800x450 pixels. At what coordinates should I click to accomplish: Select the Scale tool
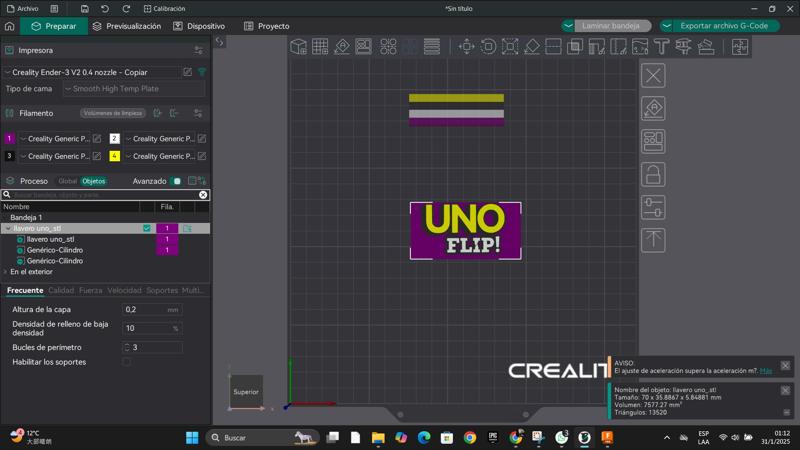510,46
